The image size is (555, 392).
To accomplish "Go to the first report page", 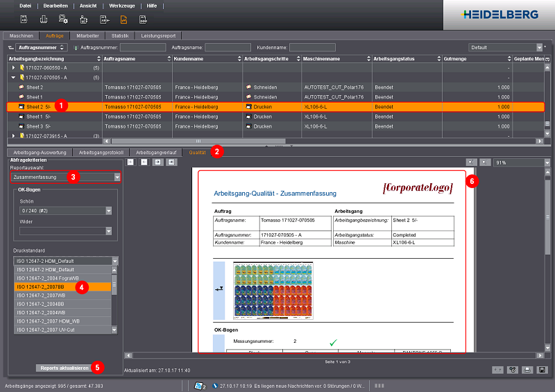I will click(129, 162).
